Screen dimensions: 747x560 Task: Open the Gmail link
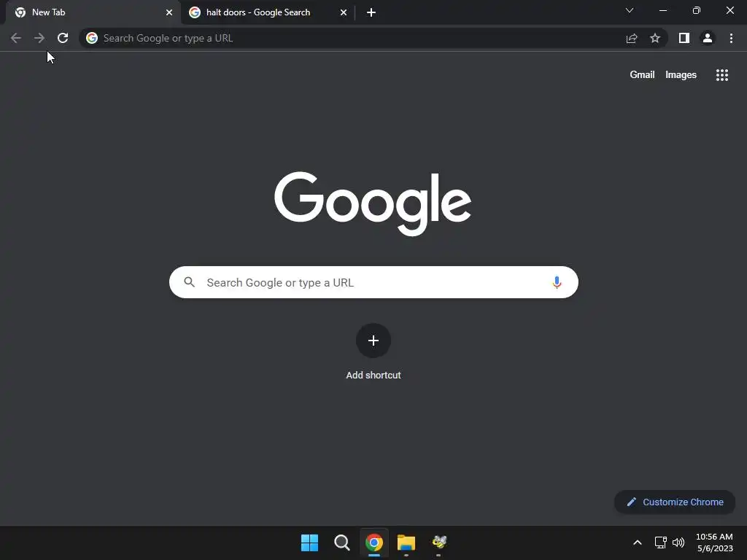click(642, 75)
